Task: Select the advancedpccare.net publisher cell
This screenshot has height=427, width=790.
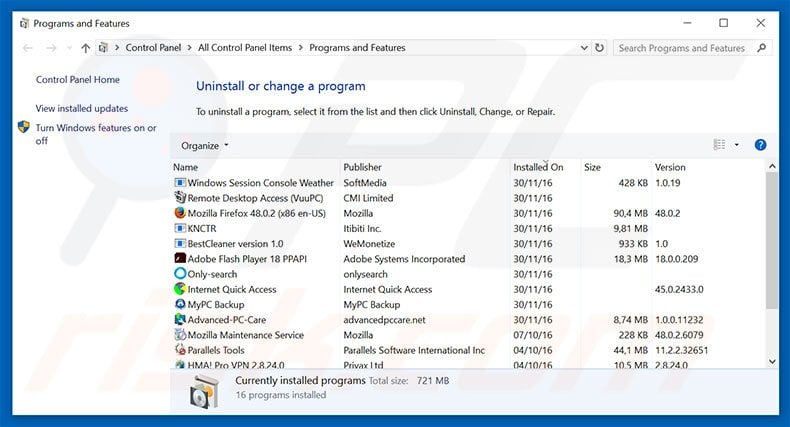Action: click(x=384, y=320)
